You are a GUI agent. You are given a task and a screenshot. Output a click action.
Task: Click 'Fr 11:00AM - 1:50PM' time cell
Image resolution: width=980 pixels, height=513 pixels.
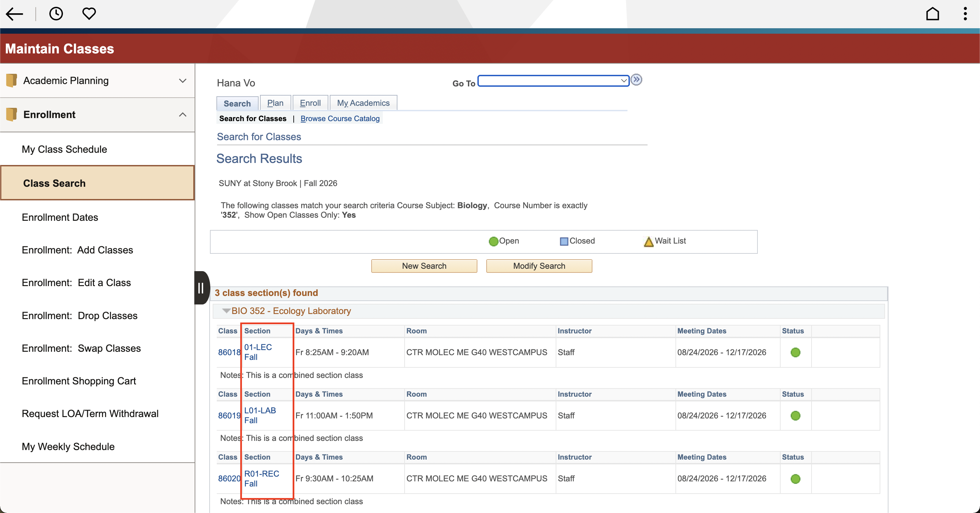[x=334, y=416]
